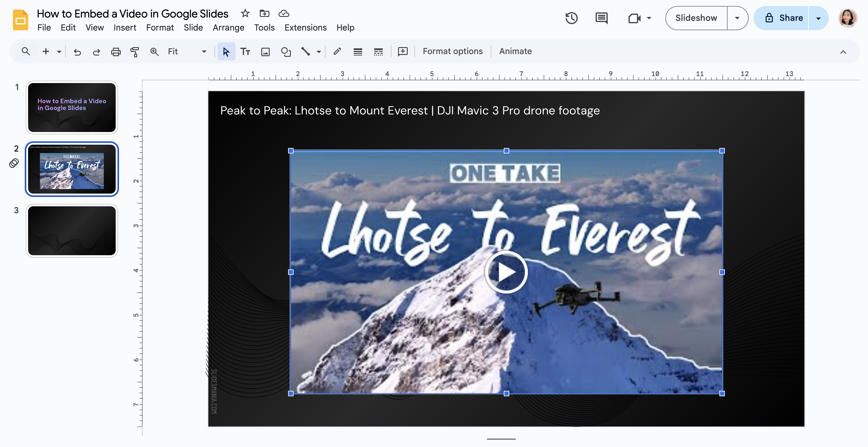Click the Peak to Peak slide title text
The image size is (868, 447).
point(410,111)
